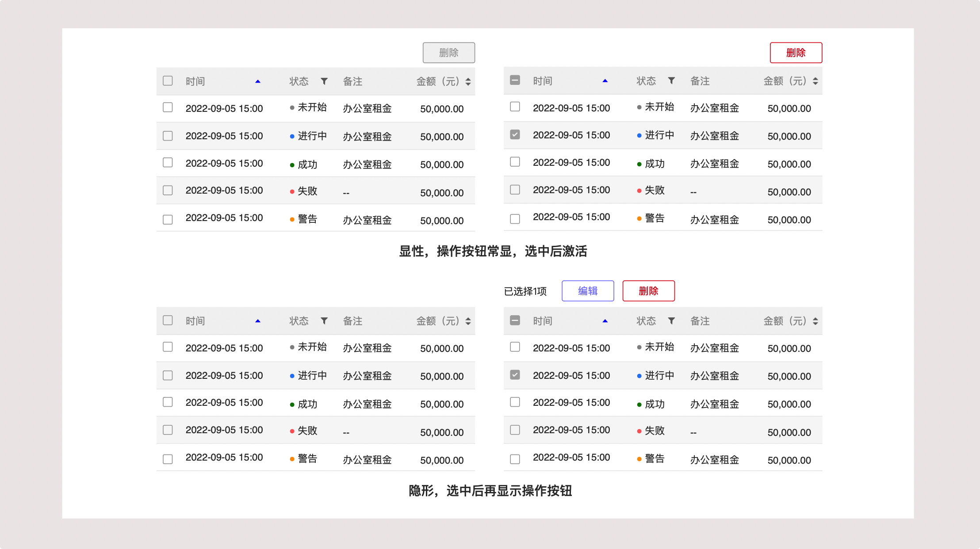
Task: Click the greyed-out disabled 删除 button
Action: pos(448,53)
